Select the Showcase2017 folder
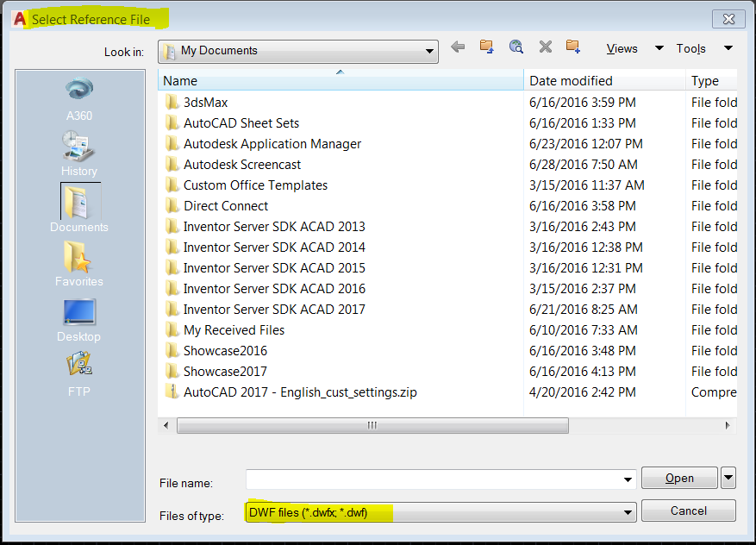756x545 pixels. 216,372
